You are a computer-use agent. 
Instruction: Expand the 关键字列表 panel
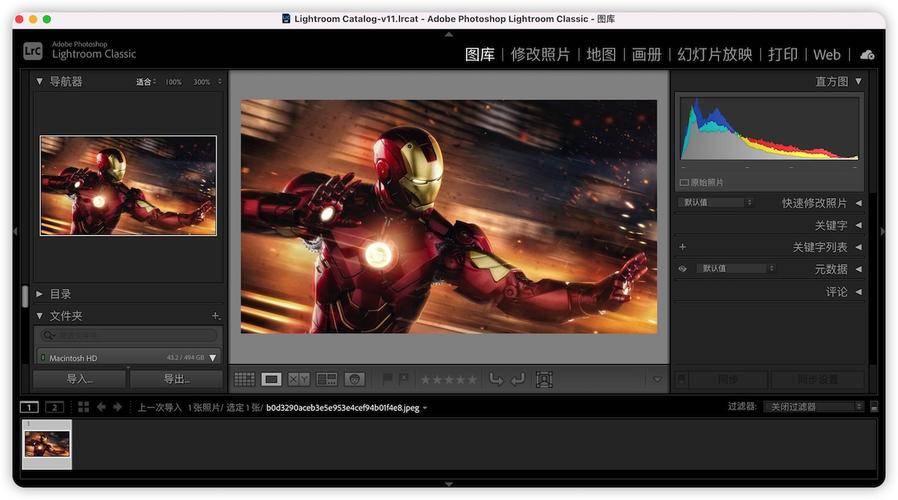(858, 247)
